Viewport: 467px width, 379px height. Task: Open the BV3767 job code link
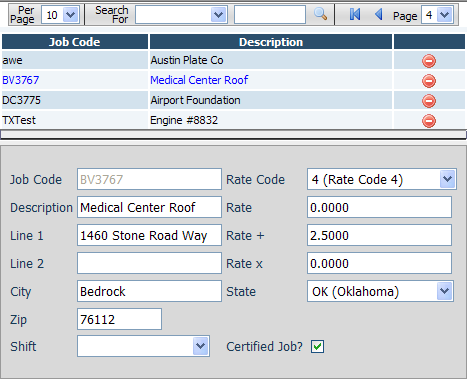pos(21,80)
